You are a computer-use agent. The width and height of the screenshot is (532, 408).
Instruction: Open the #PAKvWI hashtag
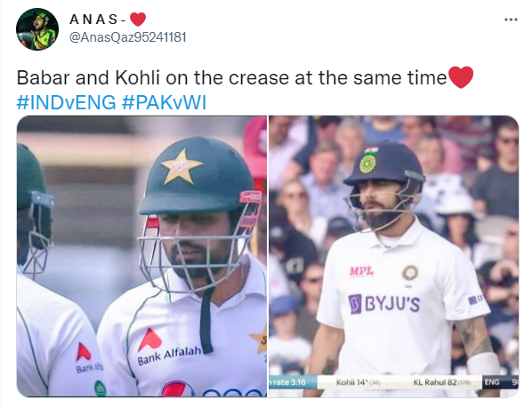(x=165, y=102)
